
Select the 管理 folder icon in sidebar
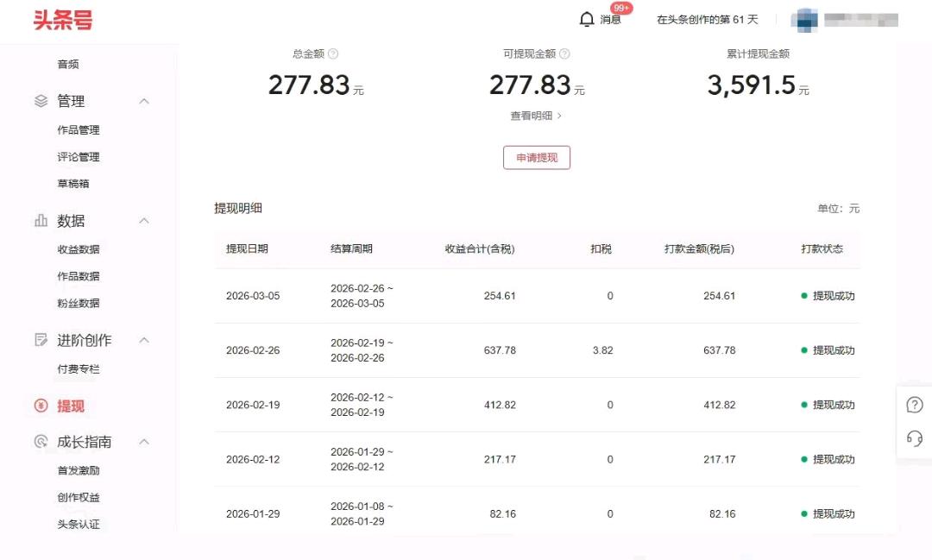pyautogui.click(x=41, y=100)
